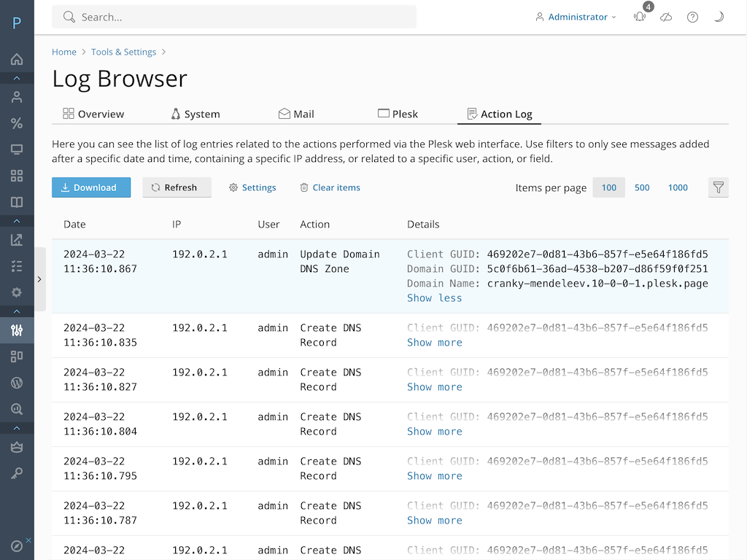Click the notifications bell icon
The image size is (747, 560).
pos(639,17)
